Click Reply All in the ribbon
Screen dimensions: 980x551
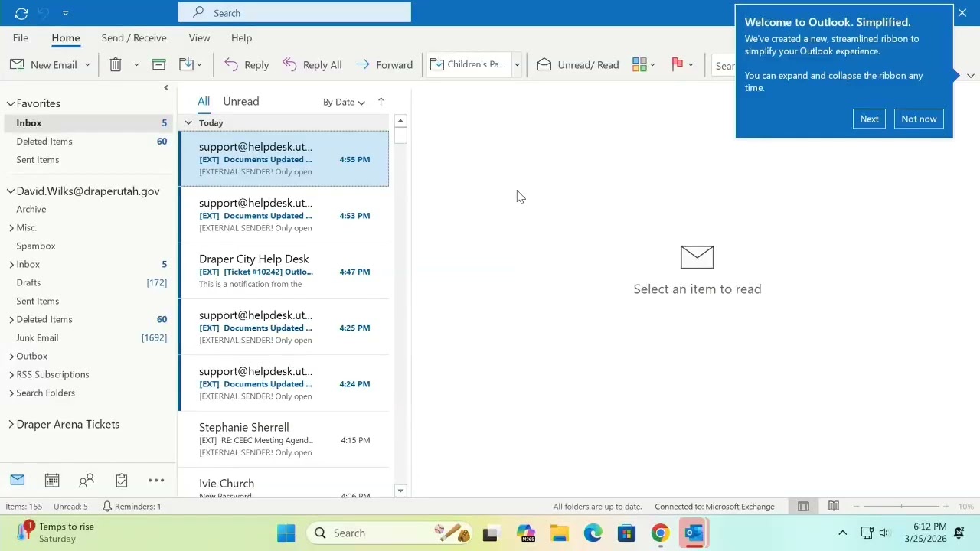[x=312, y=65]
